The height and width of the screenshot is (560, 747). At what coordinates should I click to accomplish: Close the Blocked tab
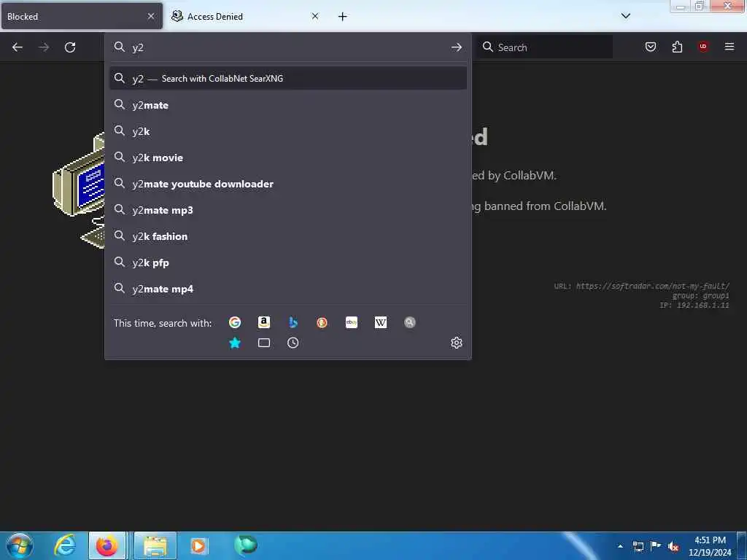click(x=151, y=16)
